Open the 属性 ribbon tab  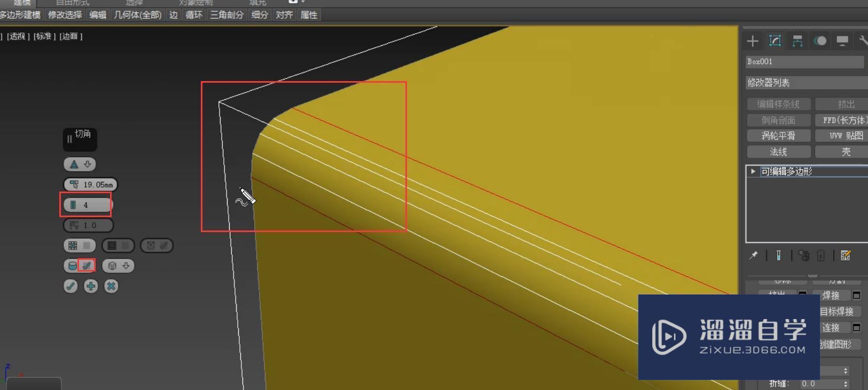309,15
